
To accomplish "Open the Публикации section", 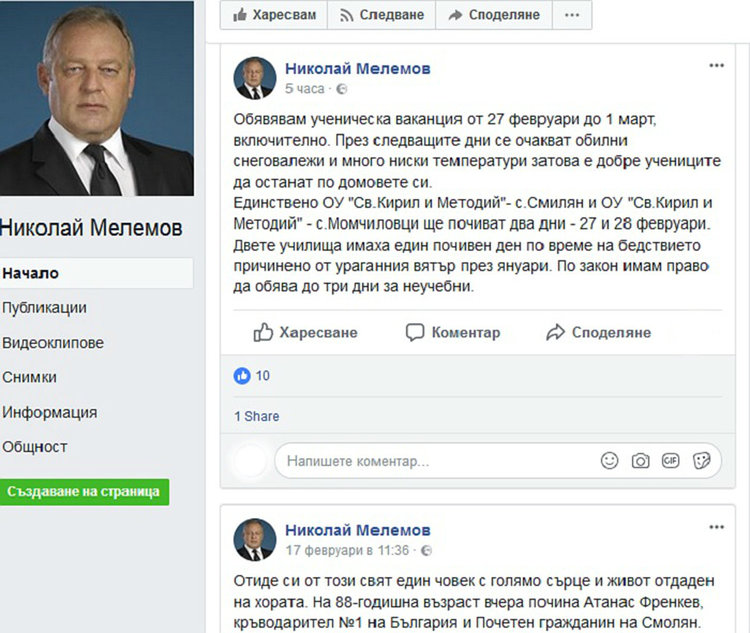I will click(44, 308).
